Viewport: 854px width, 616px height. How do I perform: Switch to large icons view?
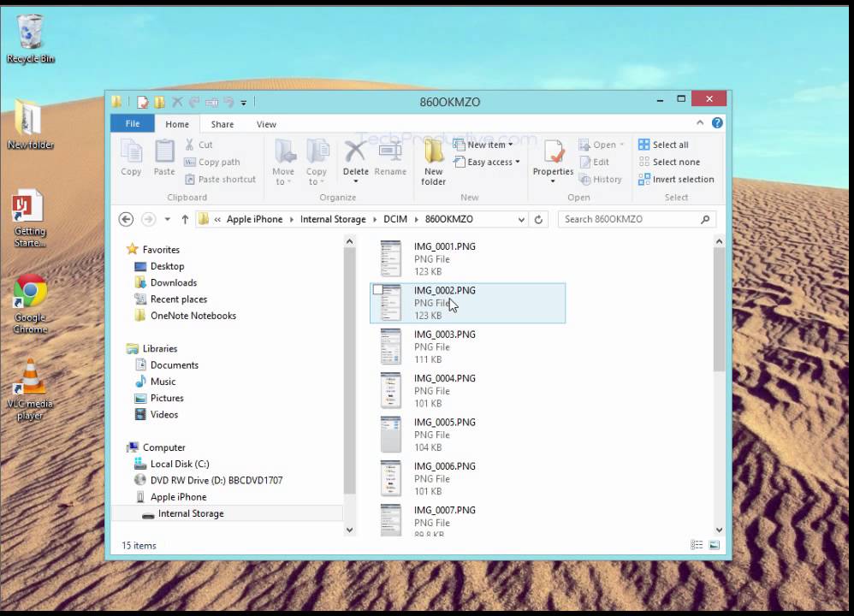(715, 545)
